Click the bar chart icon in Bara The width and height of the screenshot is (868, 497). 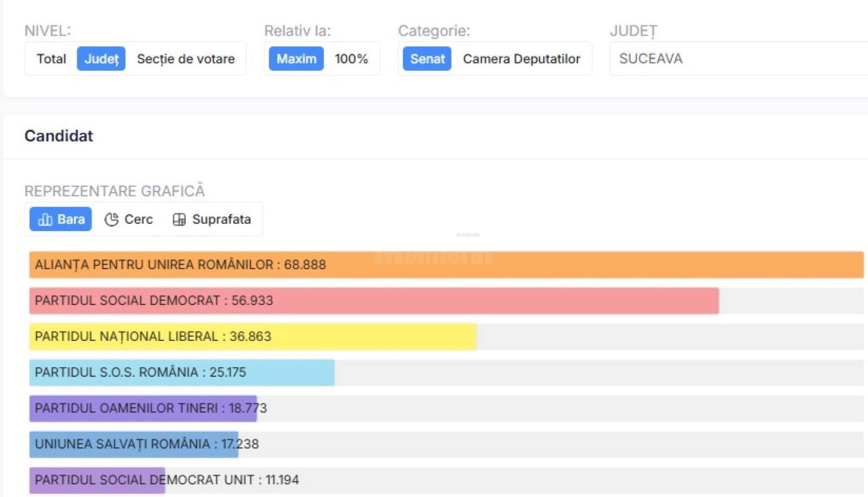pyautogui.click(x=45, y=219)
